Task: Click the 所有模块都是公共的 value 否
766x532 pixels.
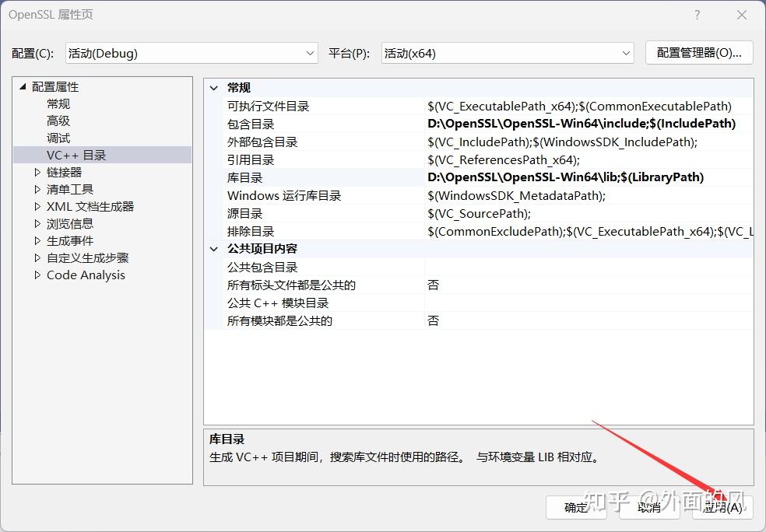Action: [434, 320]
